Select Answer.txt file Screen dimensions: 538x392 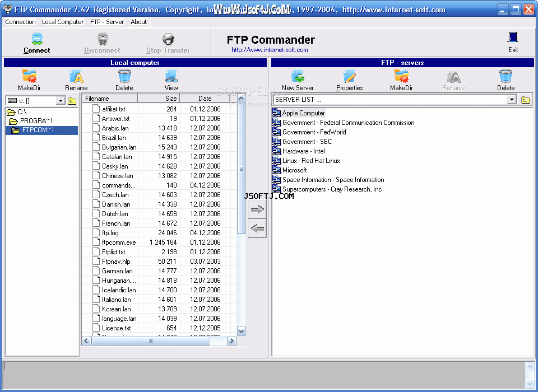pos(115,119)
